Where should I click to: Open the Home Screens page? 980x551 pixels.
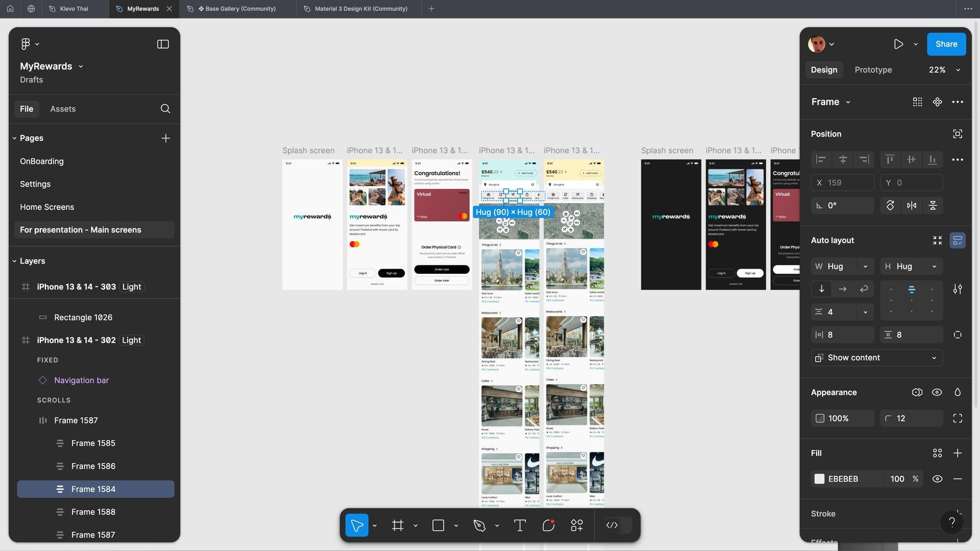pyautogui.click(x=47, y=207)
